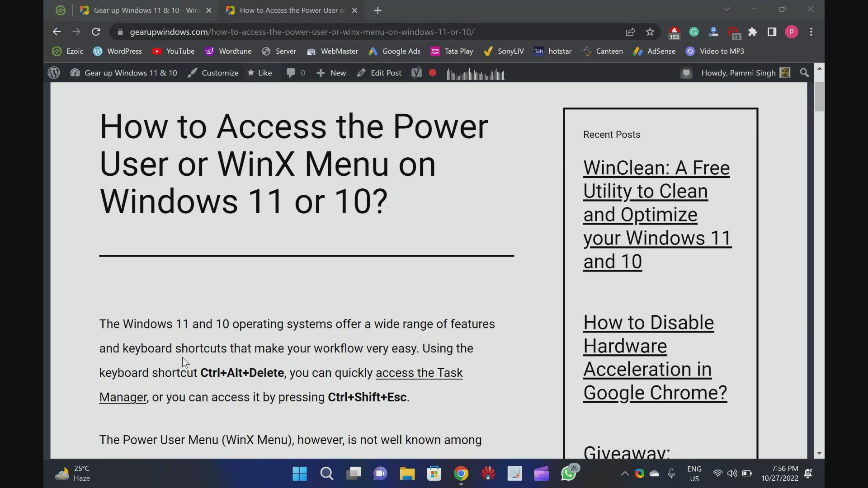Open WhatsApp with 26 notifications badge
This screenshot has height=488, width=868.
569,473
